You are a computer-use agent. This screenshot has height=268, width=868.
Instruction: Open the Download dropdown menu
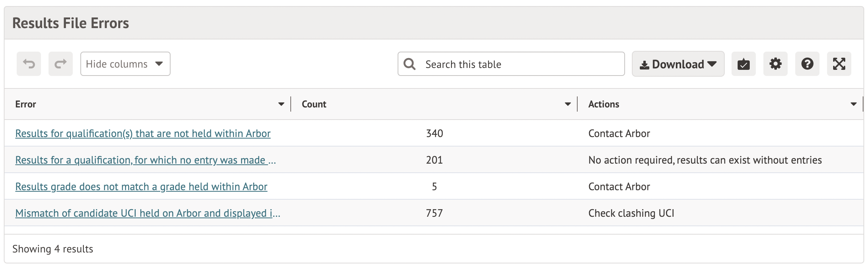tap(678, 64)
